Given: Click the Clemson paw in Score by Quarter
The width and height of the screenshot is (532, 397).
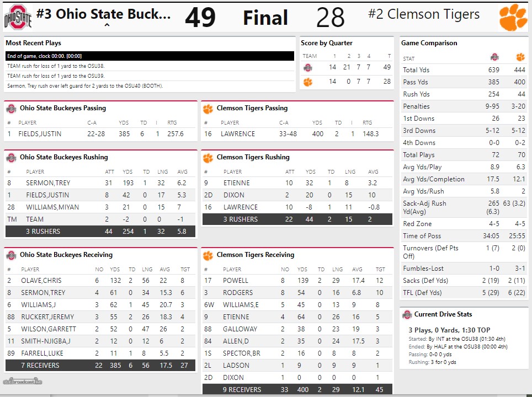Looking at the screenshot, I should [x=308, y=82].
